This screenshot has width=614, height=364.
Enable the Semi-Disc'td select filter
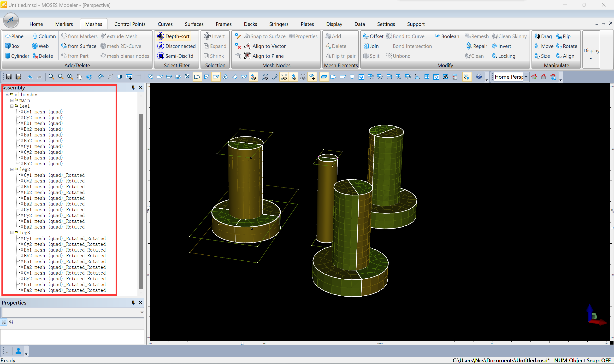(x=175, y=56)
